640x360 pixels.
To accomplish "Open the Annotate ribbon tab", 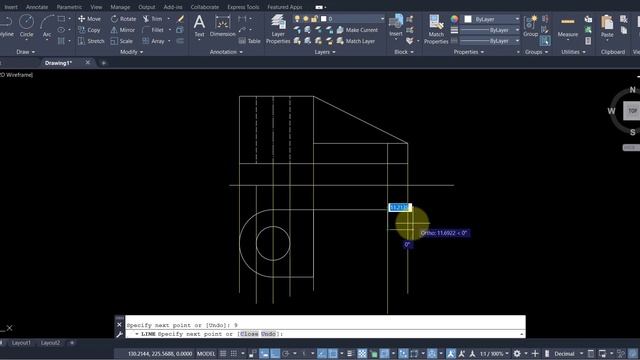I will pyautogui.click(x=37, y=7).
